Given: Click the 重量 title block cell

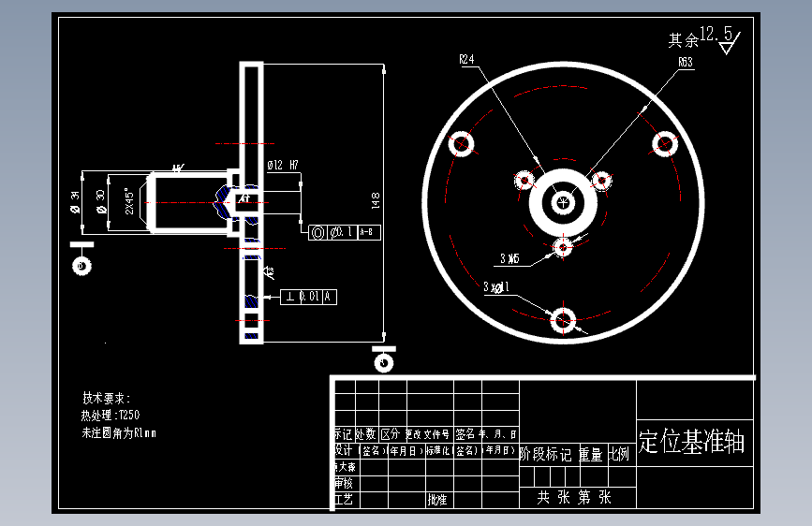Looking at the screenshot, I should coord(590,455).
